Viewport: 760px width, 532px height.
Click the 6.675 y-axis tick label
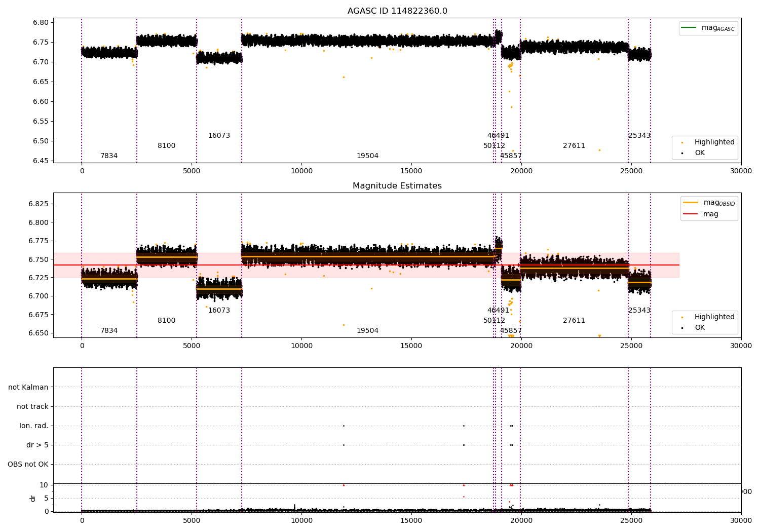(x=39, y=315)
